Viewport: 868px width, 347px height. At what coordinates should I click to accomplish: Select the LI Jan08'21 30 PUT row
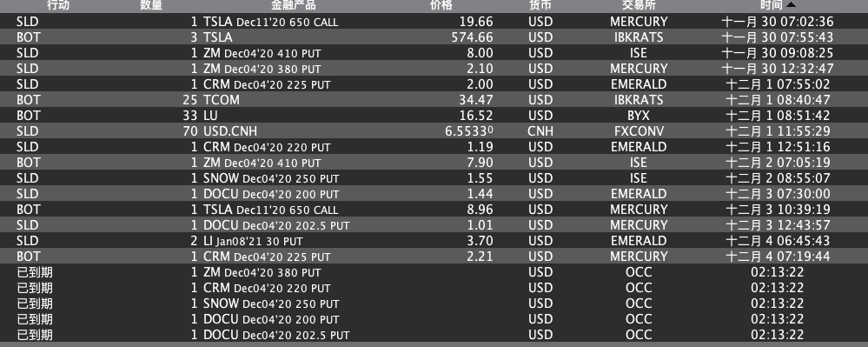tap(434, 241)
